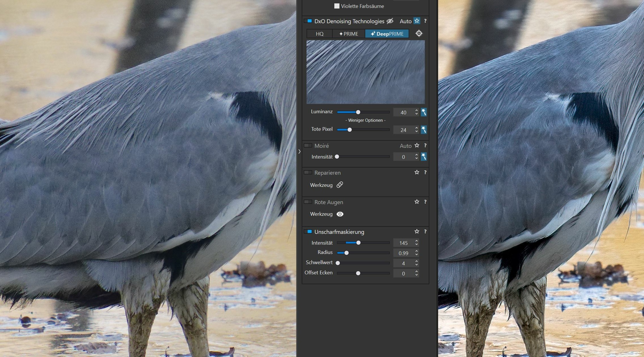Click the denoising preview area crosshair icon
Image resolution: width=644 pixels, height=357 pixels.
coord(419,34)
